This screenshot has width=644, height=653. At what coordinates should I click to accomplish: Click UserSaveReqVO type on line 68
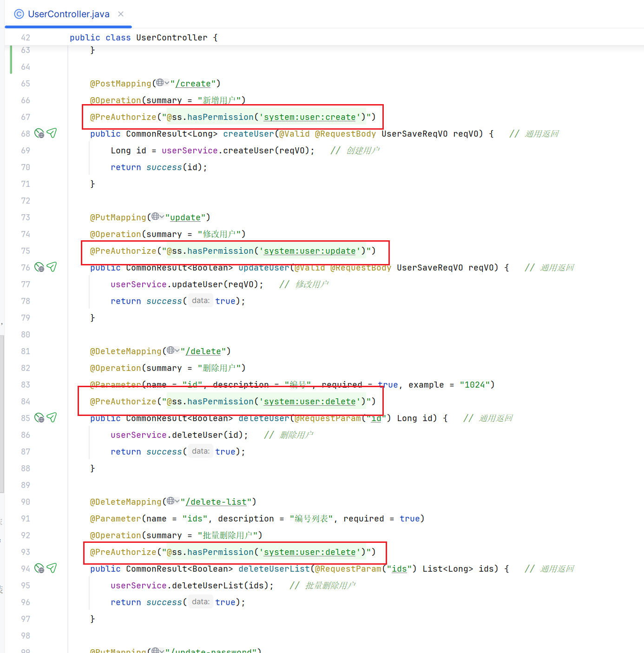pos(414,134)
